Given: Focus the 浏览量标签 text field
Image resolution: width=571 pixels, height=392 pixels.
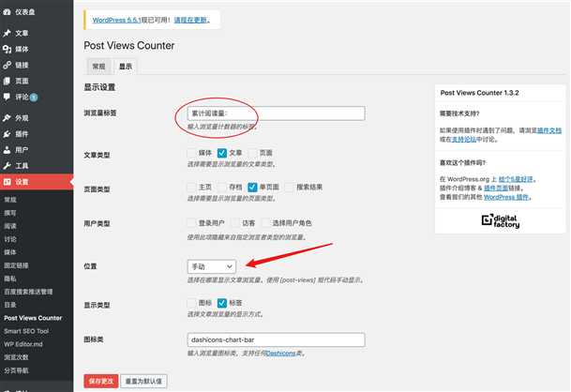Looking at the screenshot, I should point(276,113).
